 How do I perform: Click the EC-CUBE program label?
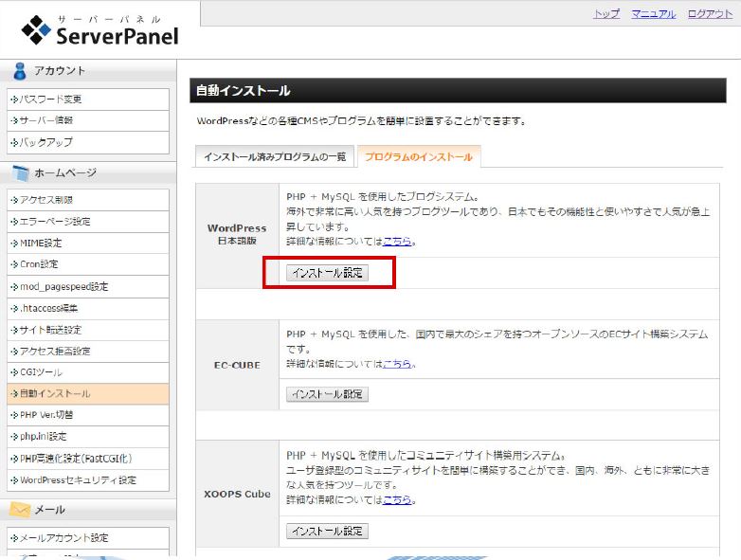click(x=237, y=366)
